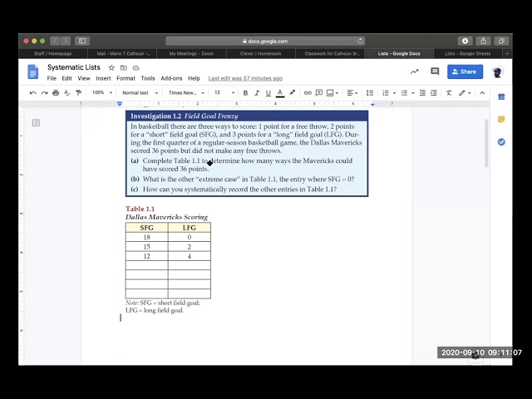The image size is (532, 399).
Task: Show the document outline icon
Action: click(36, 122)
